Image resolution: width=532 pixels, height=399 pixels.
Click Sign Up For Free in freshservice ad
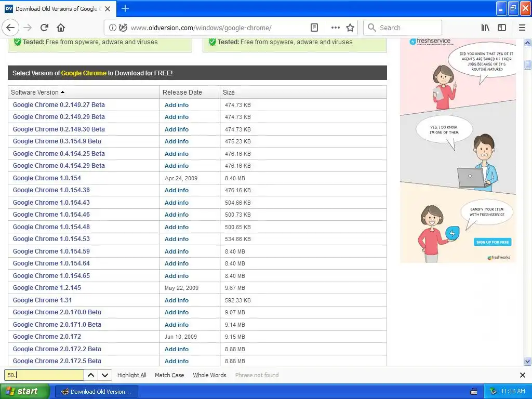click(493, 242)
